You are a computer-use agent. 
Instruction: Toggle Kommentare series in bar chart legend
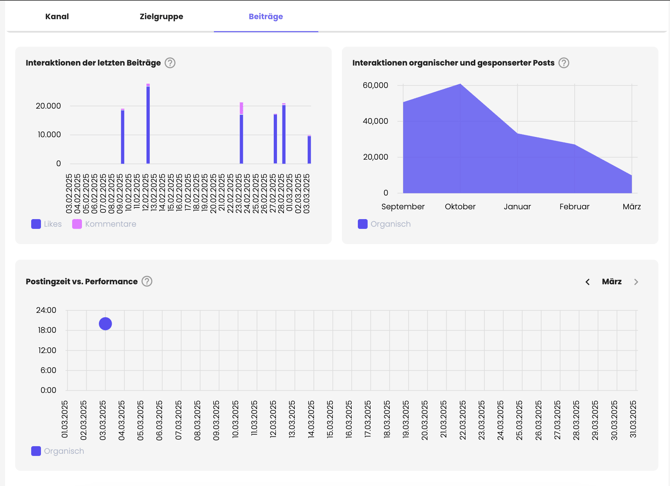(x=104, y=224)
